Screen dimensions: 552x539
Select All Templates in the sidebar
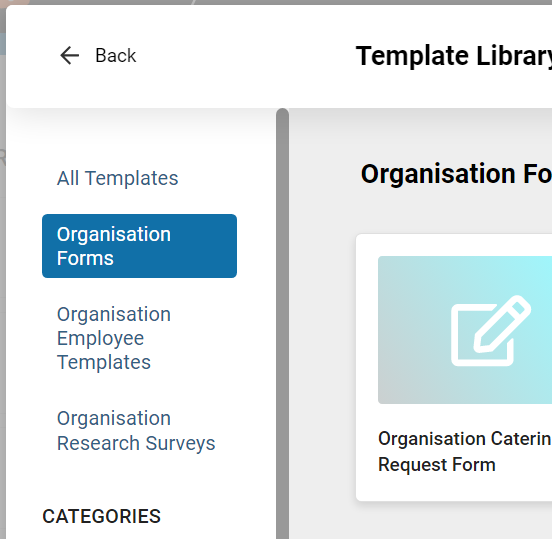point(118,178)
